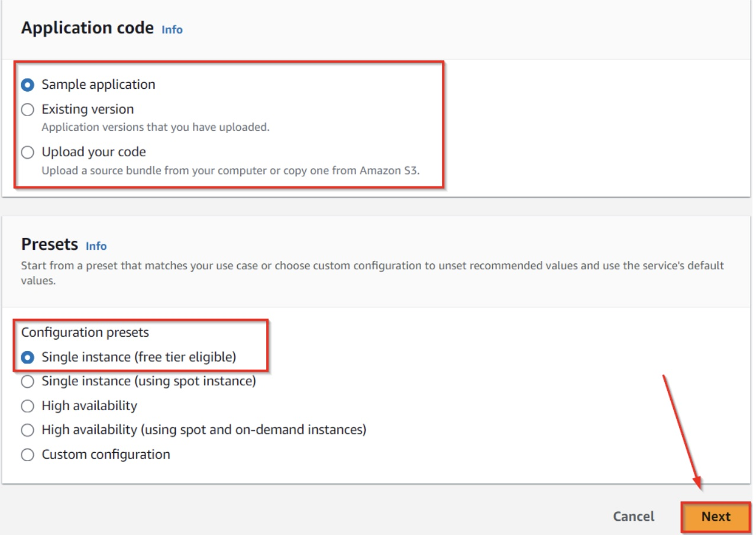
Task: Select Upload your code radio button
Action: (28, 153)
